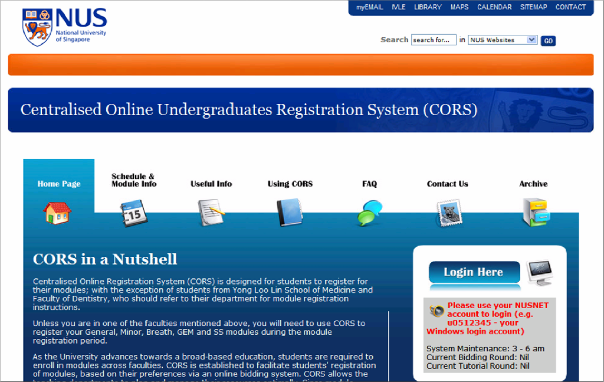Click the GO search button

coord(548,40)
